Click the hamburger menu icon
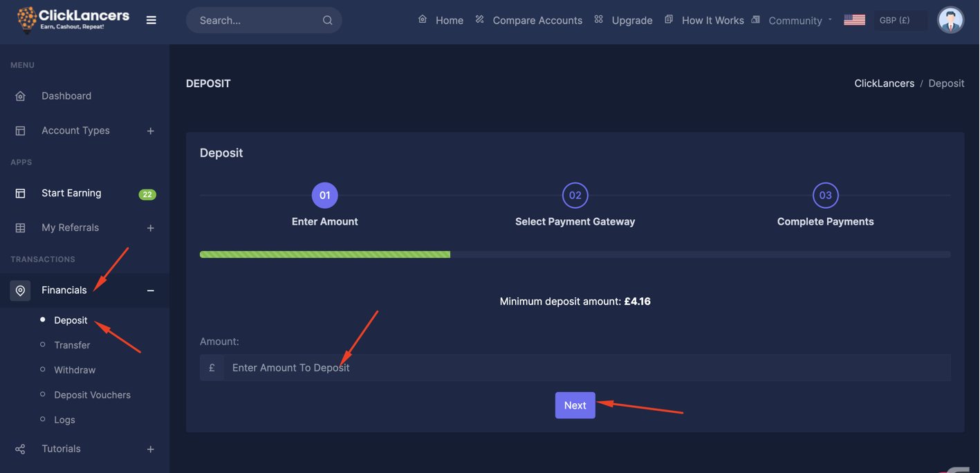Image resolution: width=980 pixels, height=473 pixels. (151, 20)
